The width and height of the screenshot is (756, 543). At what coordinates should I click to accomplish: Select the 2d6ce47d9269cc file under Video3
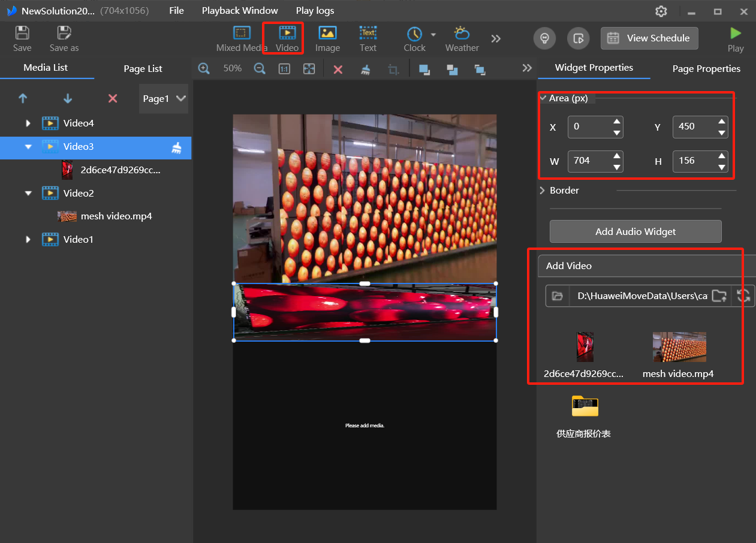coord(121,170)
